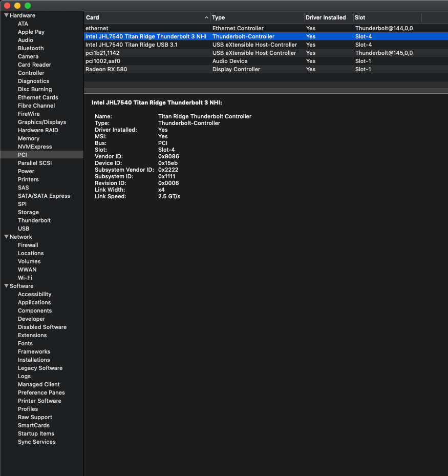Select the Wi-Fi network item

pyautogui.click(x=25, y=278)
